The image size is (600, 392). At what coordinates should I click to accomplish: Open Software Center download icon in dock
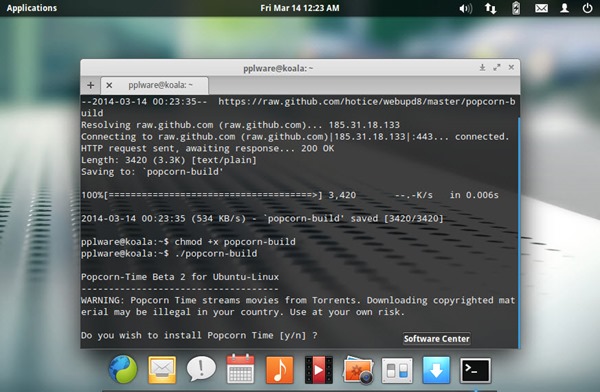(x=436, y=370)
